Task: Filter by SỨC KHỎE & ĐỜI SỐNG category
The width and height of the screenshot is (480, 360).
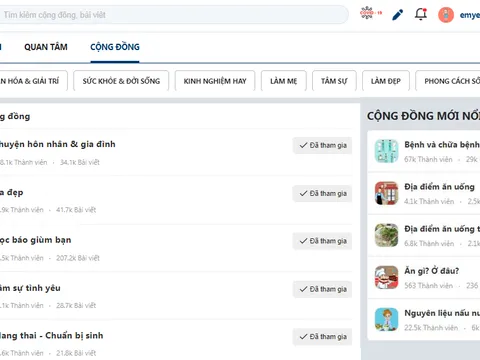Action: [x=121, y=81]
